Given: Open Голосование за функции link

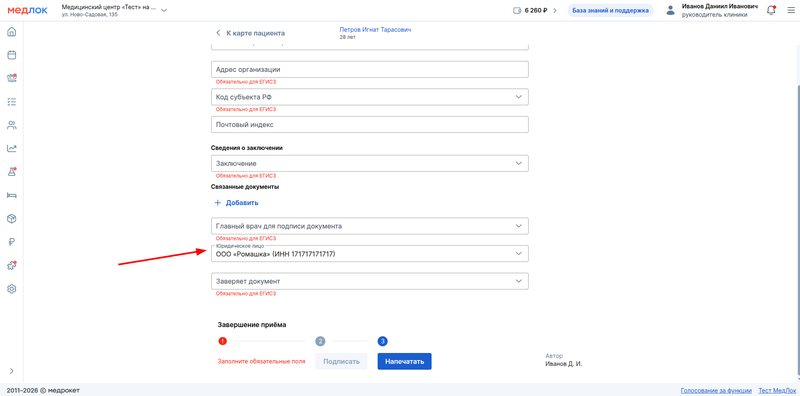Looking at the screenshot, I should tap(716, 390).
